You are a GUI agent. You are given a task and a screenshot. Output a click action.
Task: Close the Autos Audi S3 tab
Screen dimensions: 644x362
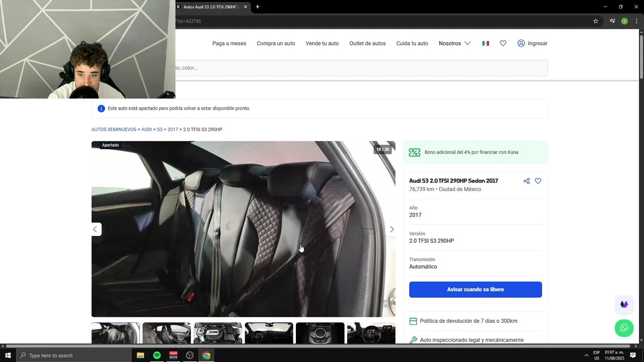coord(246,7)
